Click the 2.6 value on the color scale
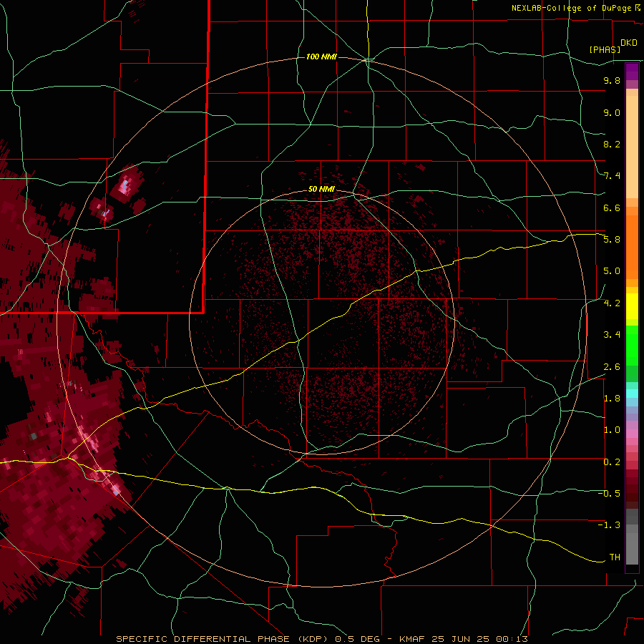 [612, 367]
